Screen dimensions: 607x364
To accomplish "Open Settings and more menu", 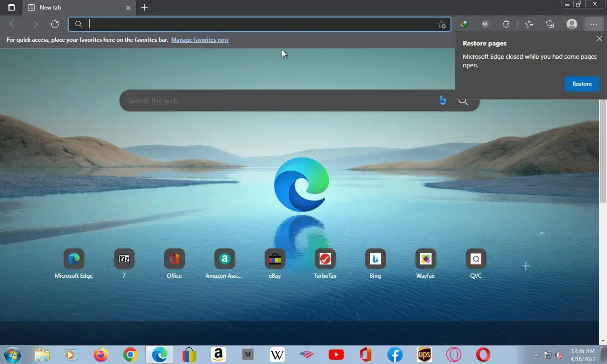I will pyautogui.click(x=594, y=24).
